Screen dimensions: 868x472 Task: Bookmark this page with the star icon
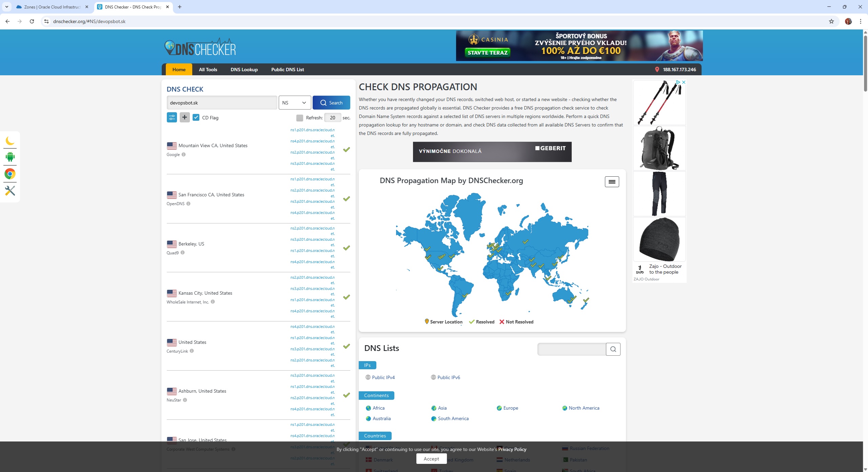click(x=831, y=21)
